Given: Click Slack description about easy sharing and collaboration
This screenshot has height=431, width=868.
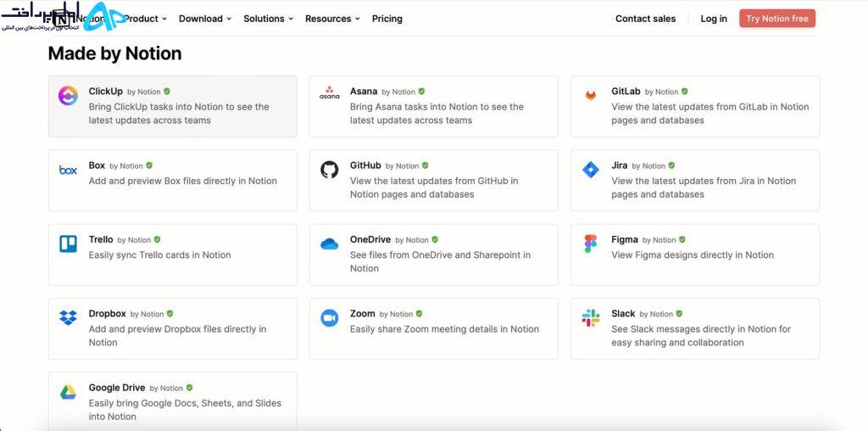Looking at the screenshot, I should click(x=701, y=336).
